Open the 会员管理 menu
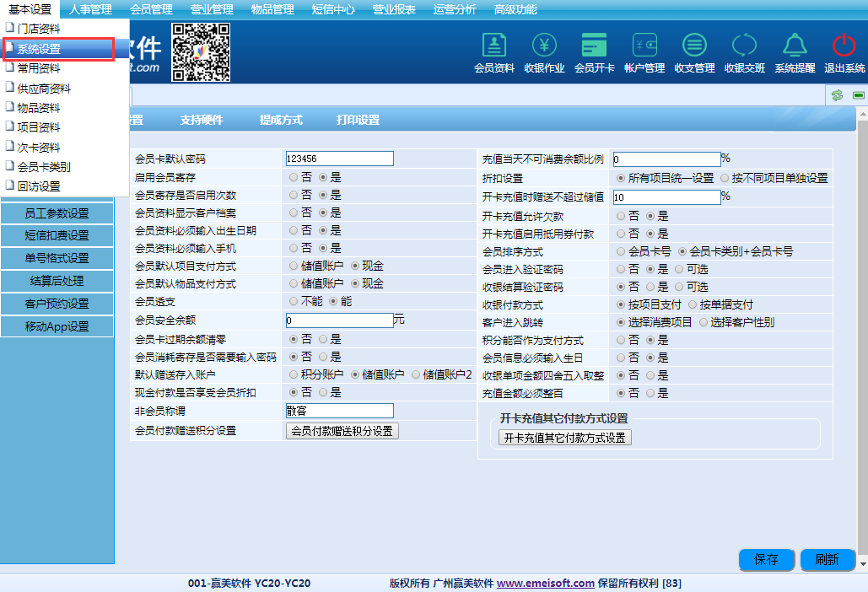868x592 pixels. 152,9
